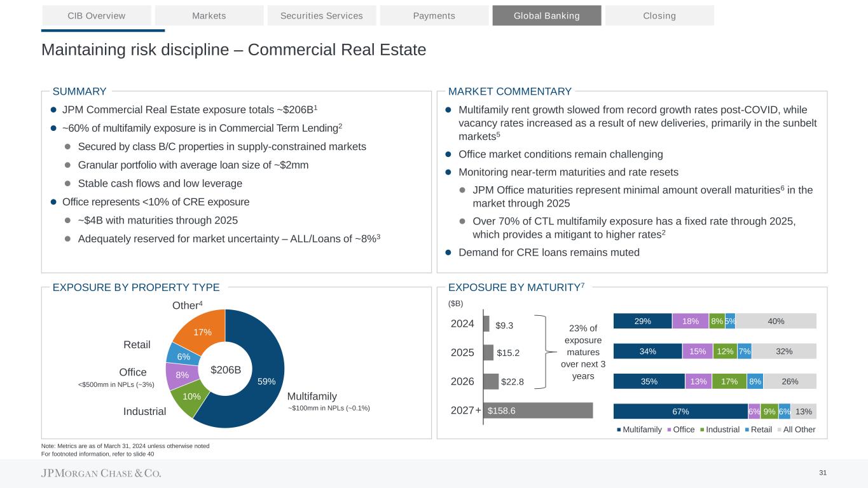Click the Industrial label beside the donut chart
This screenshot has height=488, width=868.
(145, 412)
